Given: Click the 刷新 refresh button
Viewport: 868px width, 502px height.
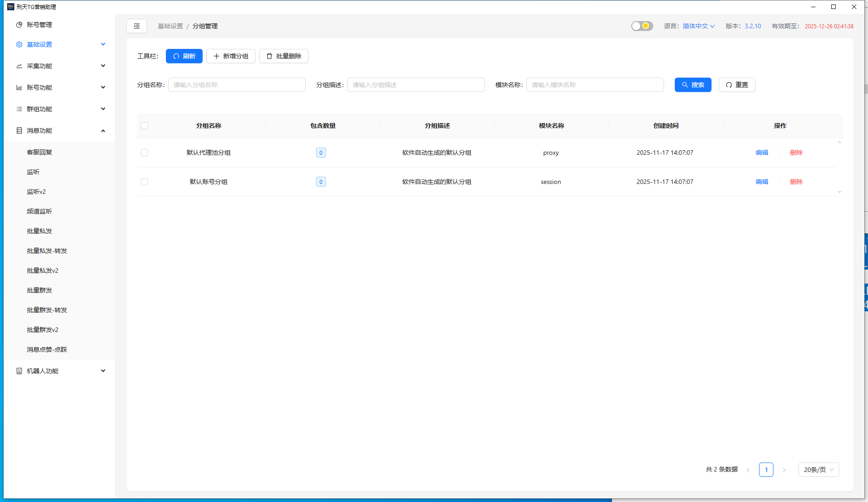Looking at the screenshot, I should [184, 56].
